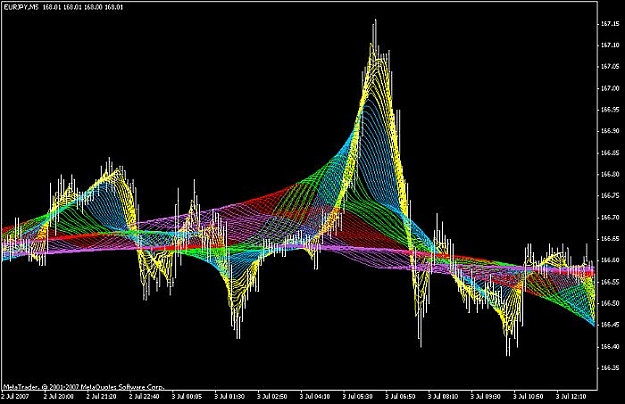Click the 2 Jul 21:20 time label
Image resolution: width=625 pixels, height=404 pixels.
[101, 397]
